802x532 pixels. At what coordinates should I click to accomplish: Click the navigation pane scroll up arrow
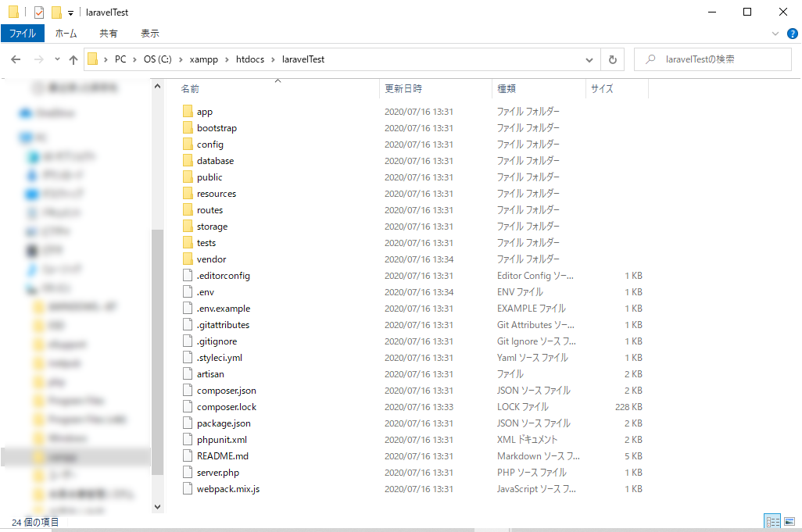pyautogui.click(x=158, y=87)
